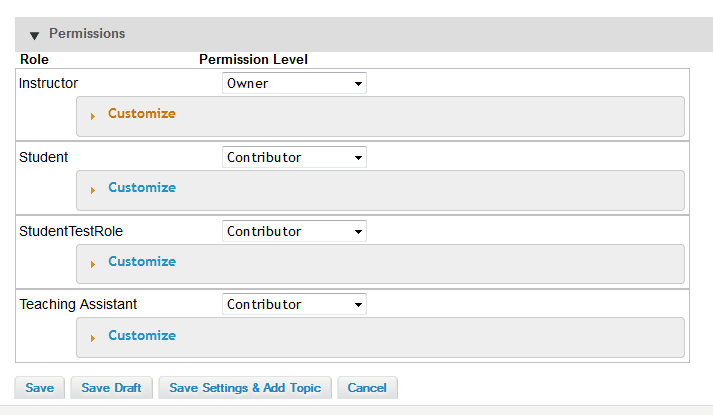This screenshot has height=415, width=713.
Task: Collapse the Permissions section triangle
Action: click(34, 35)
